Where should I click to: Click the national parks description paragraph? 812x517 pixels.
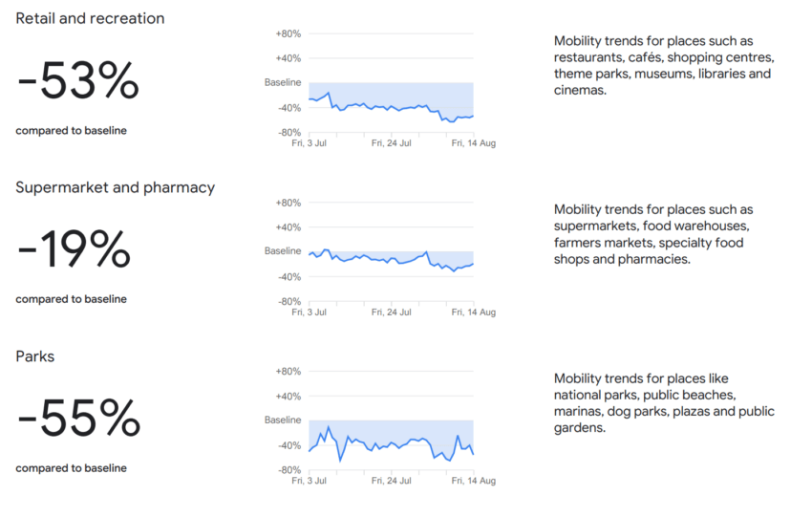664,403
